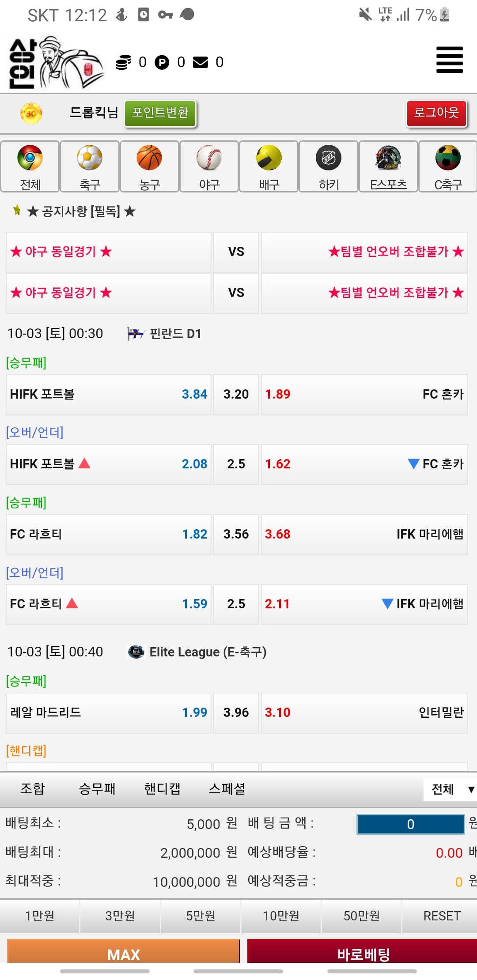The width and height of the screenshot is (477, 980).
Task: Pick draw odds 3.56 for FC 라흐티 match
Action: click(x=236, y=534)
